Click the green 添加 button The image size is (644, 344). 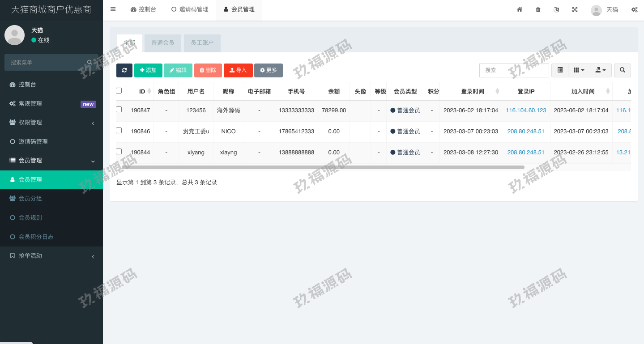coord(148,70)
